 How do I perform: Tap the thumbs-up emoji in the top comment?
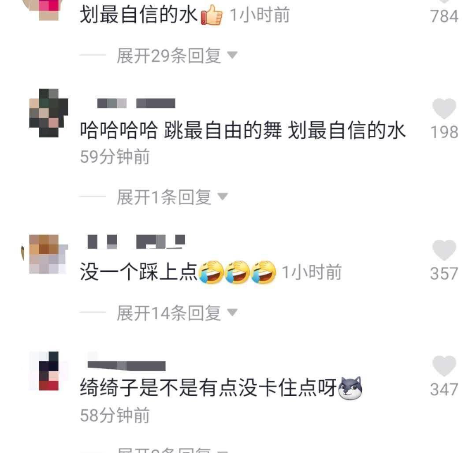pos(212,15)
